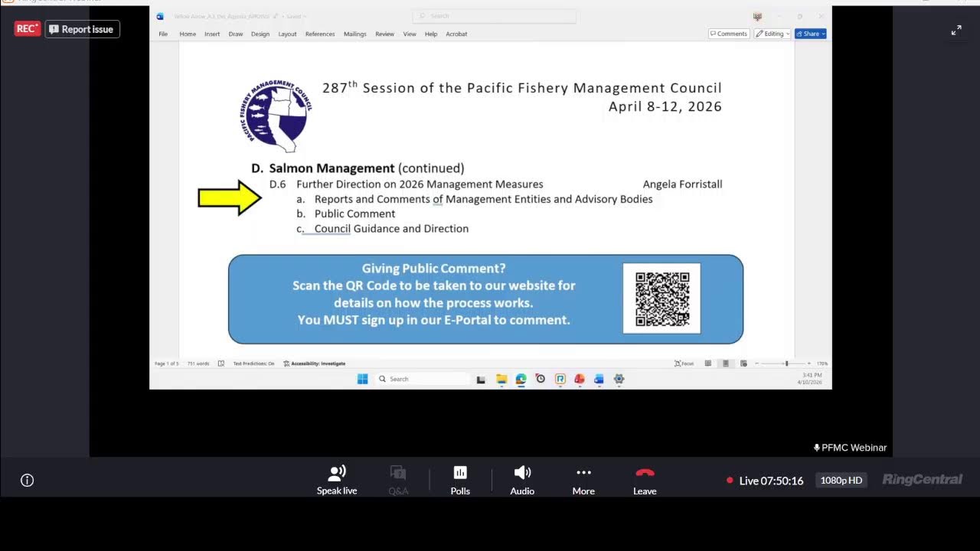The height and width of the screenshot is (551, 980).
Task: Open the Windows Start menu
Action: (363, 379)
